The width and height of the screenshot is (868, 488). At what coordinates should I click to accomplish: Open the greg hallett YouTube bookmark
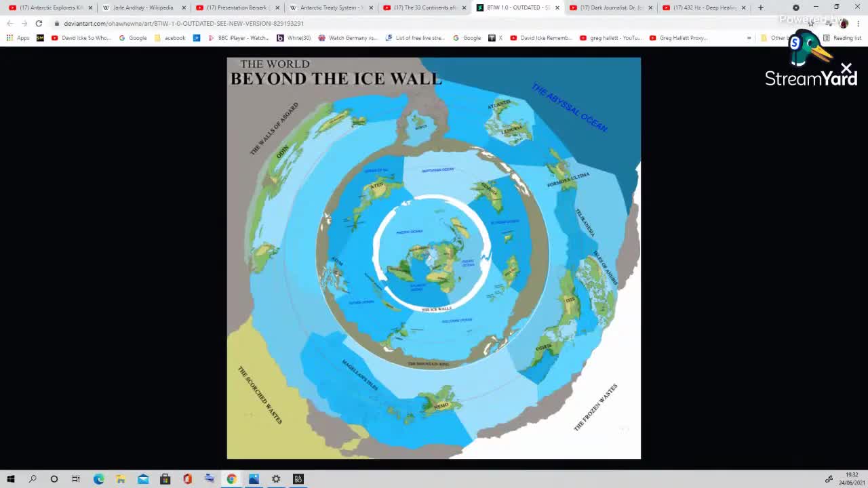click(x=611, y=38)
